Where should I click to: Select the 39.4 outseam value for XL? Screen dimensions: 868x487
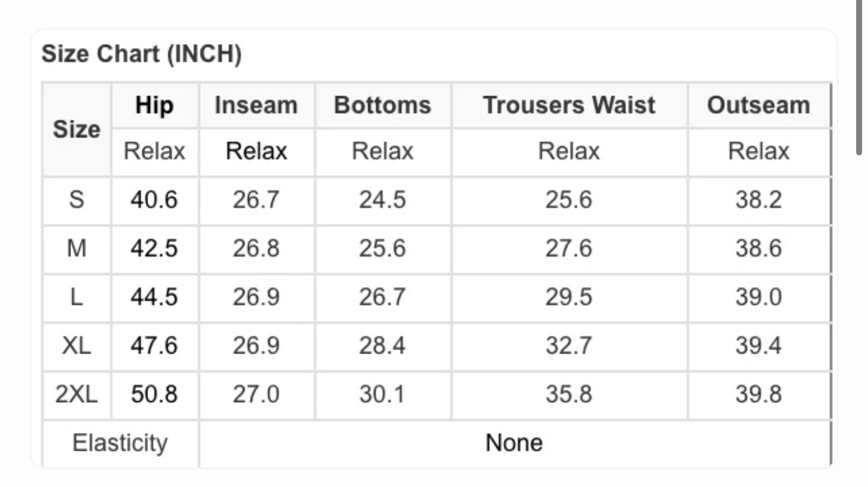[x=758, y=346]
